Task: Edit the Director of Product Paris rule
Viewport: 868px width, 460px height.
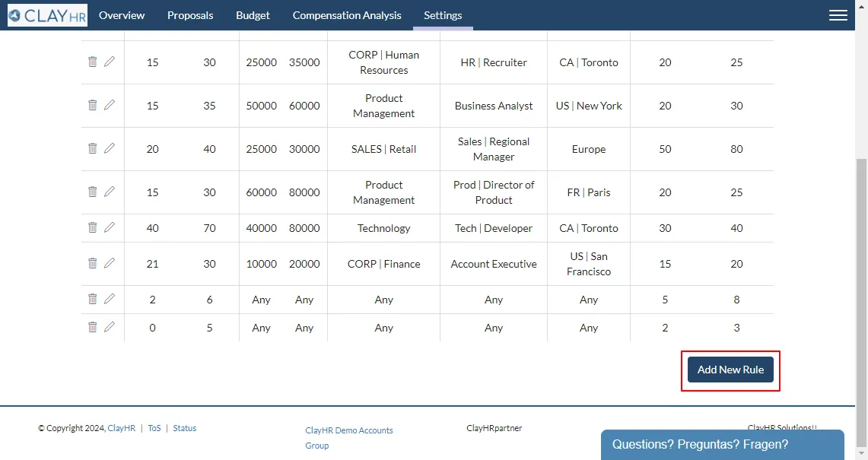Action: coord(110,191)
